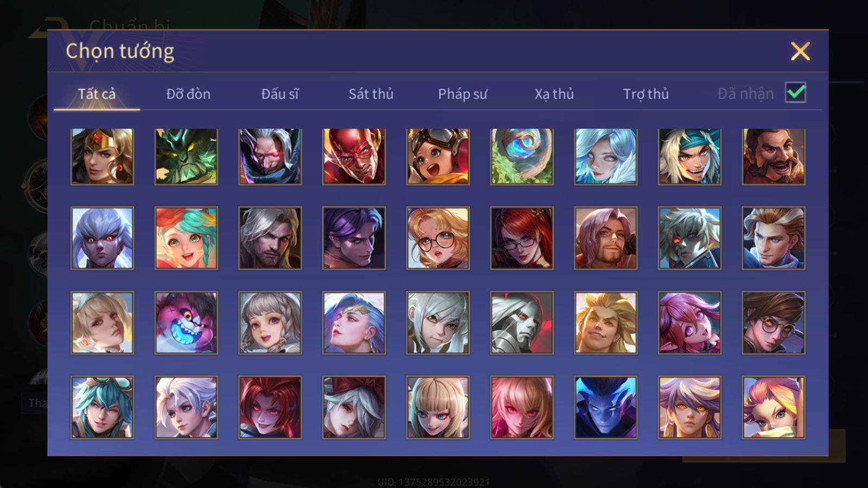Image resolution: width=868 pixels, height=488 pixels.
Task: Select the brown-haired man with round glasses
Action: coord(774,323)
